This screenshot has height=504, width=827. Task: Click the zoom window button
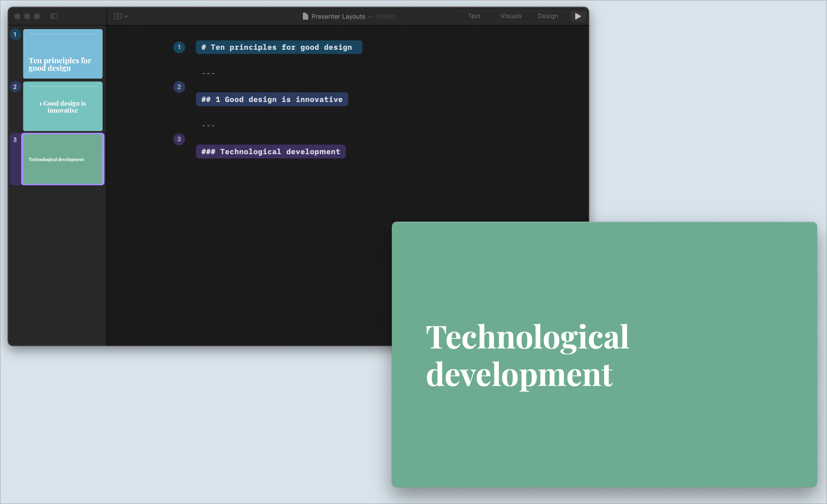coord(37,16)
